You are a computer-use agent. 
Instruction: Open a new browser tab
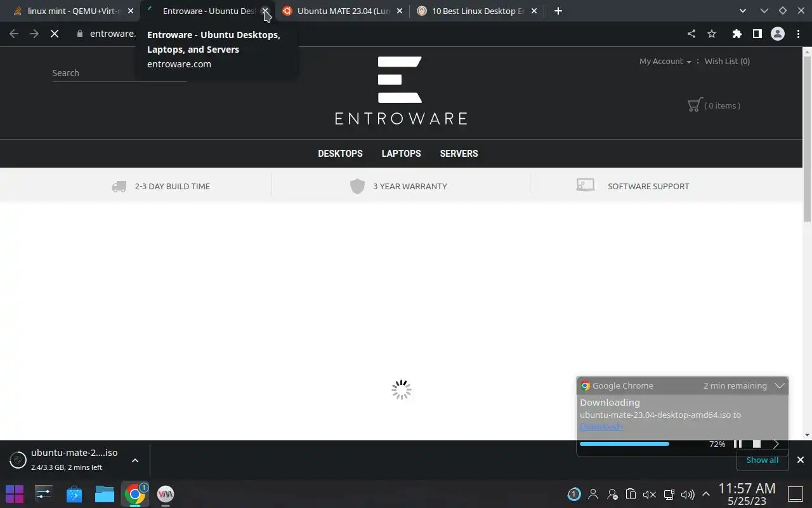(558, 11)
